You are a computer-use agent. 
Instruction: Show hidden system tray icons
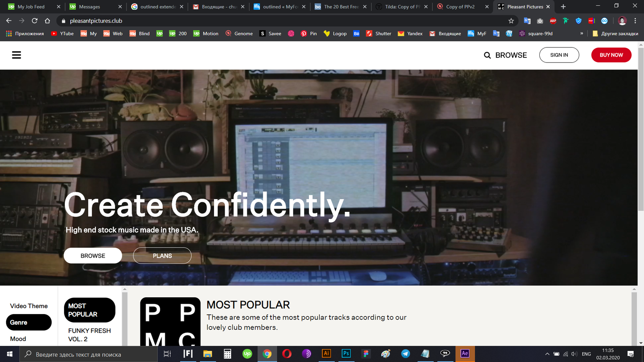click(x=547, y=354)
